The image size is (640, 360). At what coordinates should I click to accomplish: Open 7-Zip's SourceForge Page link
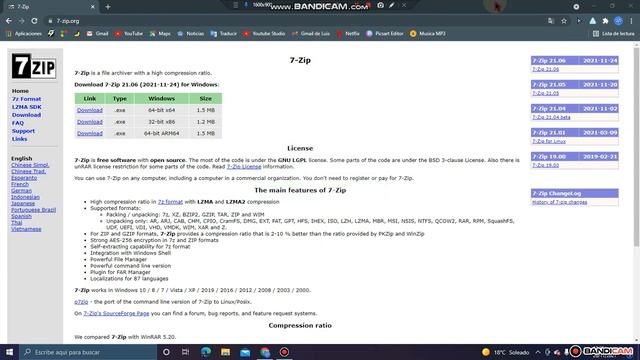coord(116,313)
